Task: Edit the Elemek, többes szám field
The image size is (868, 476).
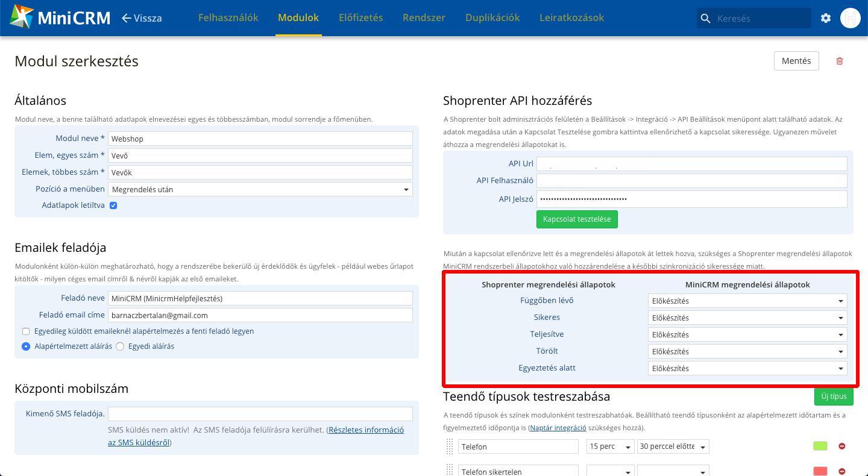Action: 260,172
